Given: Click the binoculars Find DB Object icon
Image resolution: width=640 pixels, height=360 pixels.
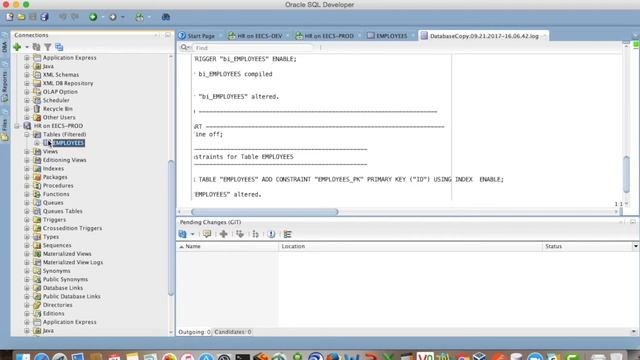Looking at the screenshot, I should click(166, 17).
